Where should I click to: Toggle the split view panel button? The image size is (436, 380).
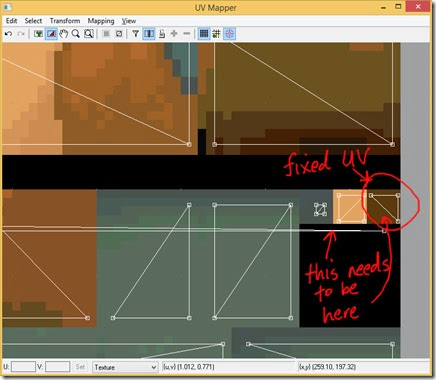click(149, 34)
